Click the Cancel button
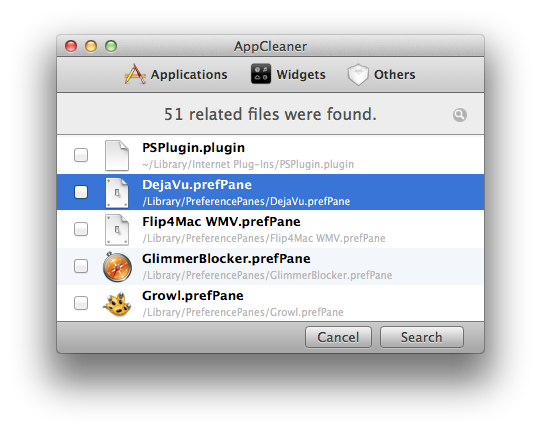 [338, 337]
